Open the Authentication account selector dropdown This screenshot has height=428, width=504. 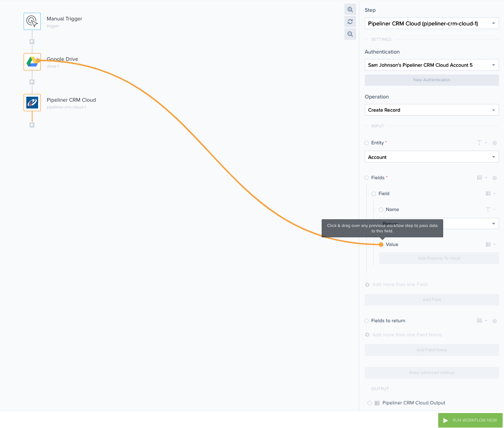tap(431, 65)
